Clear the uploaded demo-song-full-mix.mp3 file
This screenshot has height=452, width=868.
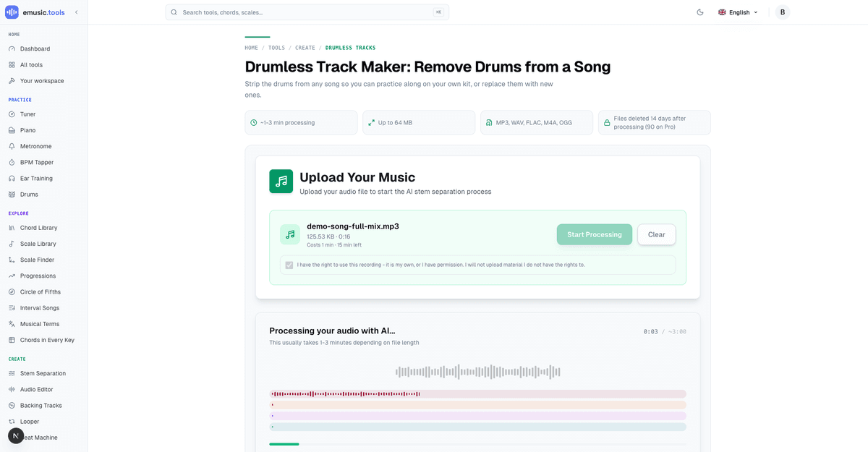pyautogui.click(x=657, y=234)
